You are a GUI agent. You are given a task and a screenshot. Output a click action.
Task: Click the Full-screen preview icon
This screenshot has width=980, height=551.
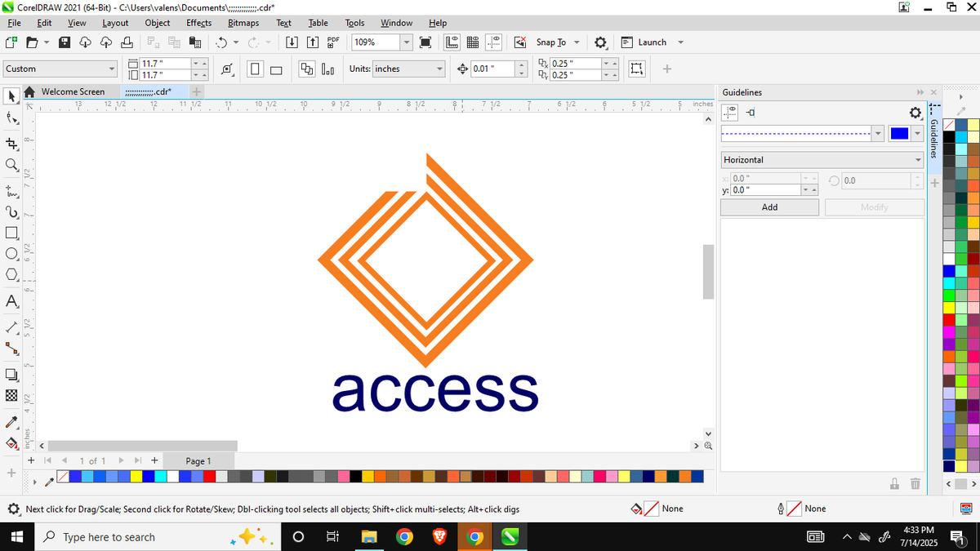click(x=425, y=42)
